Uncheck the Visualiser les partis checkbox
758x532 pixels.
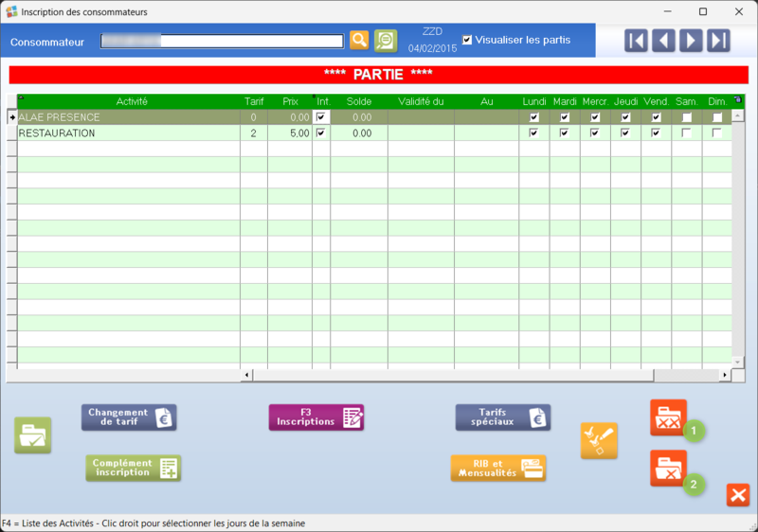(467, 40)
